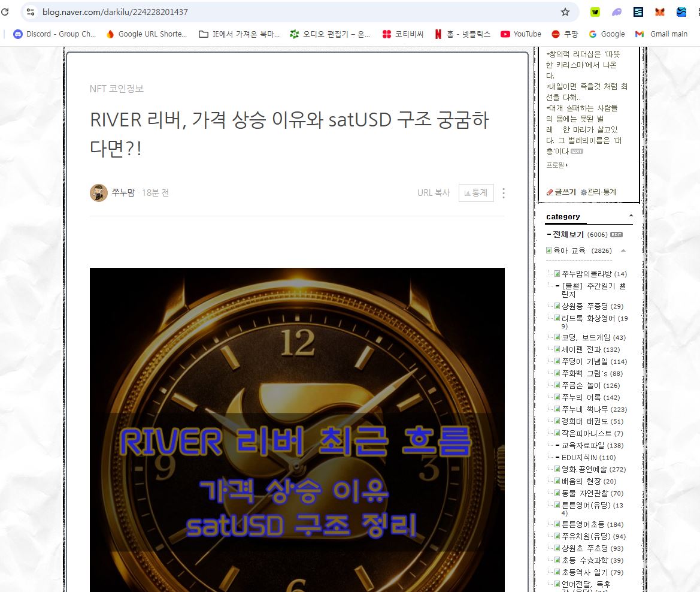Open the 영화.공연예술 category
The height and width of the screenshot is (592, 700).
584,470
